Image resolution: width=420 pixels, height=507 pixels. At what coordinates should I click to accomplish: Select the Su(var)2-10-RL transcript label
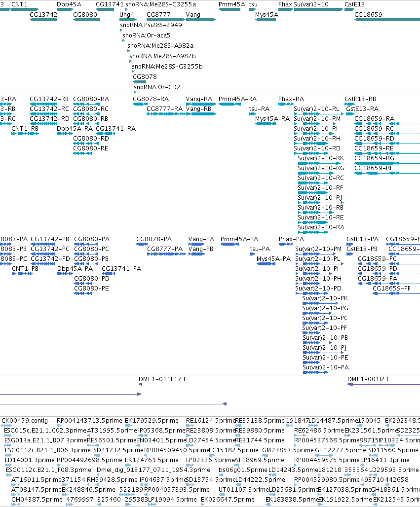[316, 109]
